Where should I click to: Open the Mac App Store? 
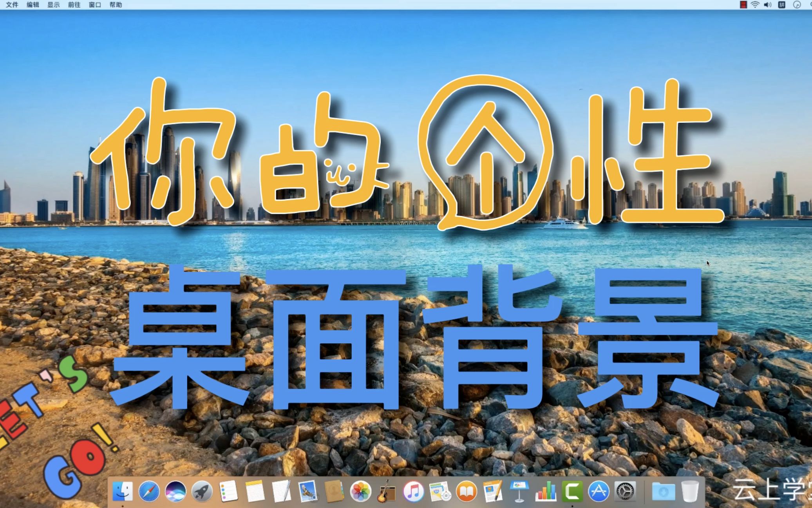pyautogui.click(x=599, y=492)
